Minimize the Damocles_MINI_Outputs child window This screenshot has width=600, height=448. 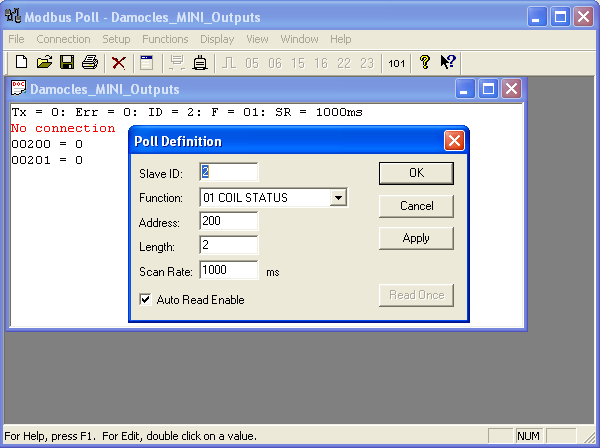pyautogui.click(x=465, y=89)
